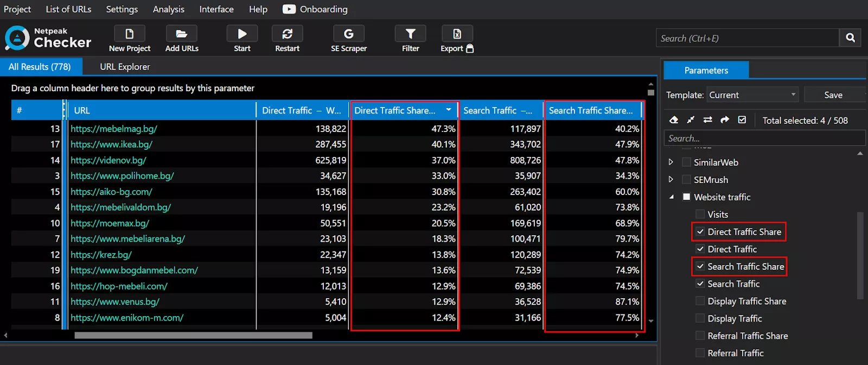
Task: Expand the SimilarWeb tree group
Action: (671, 162)
